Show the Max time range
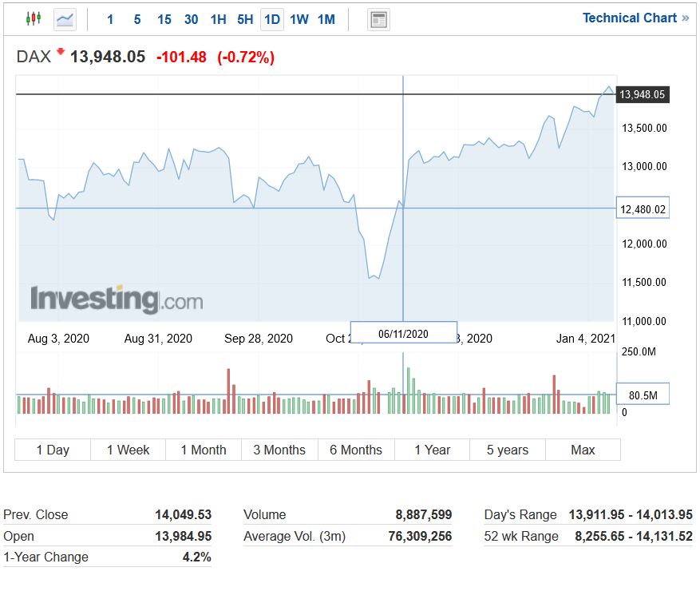 [583, 450]
